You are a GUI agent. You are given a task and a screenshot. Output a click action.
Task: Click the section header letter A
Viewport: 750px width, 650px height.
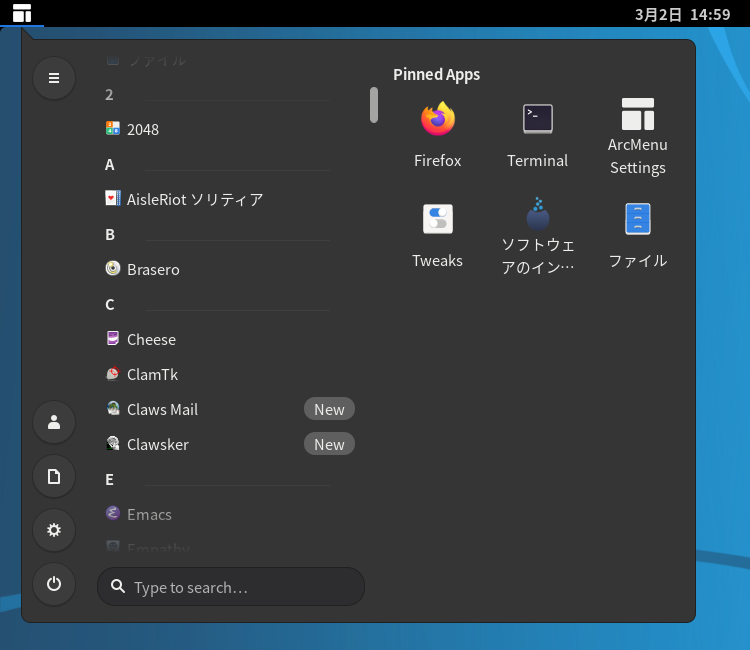110,165
